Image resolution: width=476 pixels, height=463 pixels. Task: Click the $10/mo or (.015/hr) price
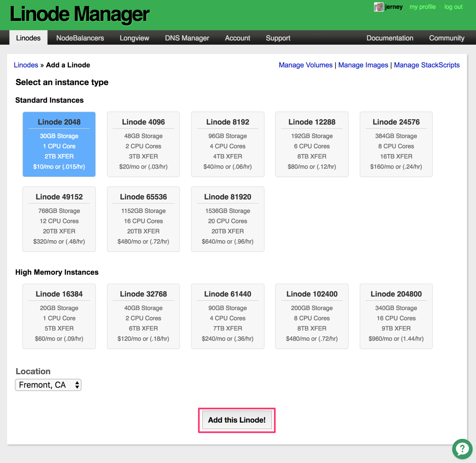(59, 167)
